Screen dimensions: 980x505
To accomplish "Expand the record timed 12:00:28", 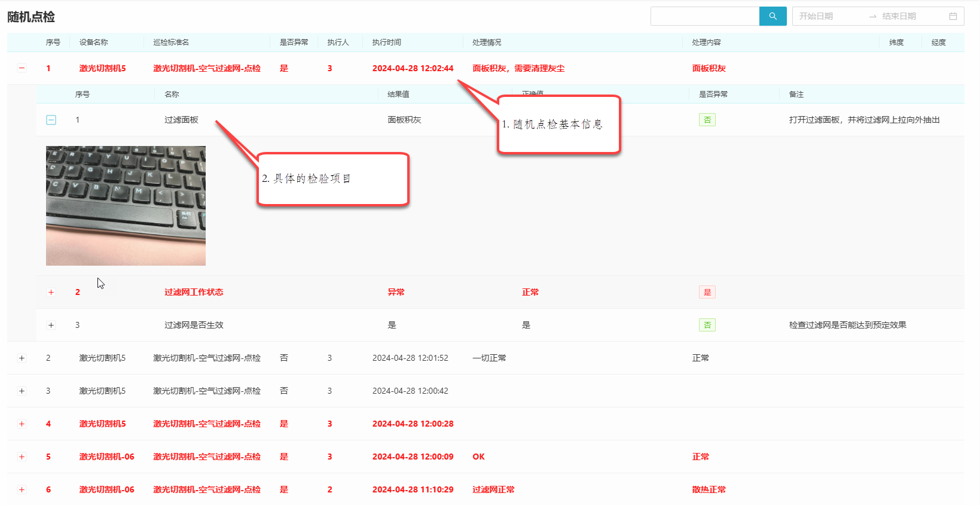I will [22, 424].
